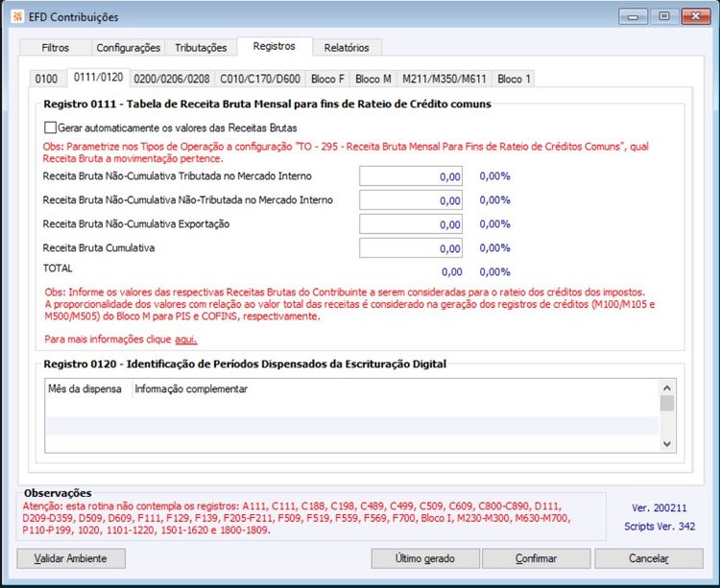The height and width of the screenshot is (588, 720).
Task: Select the 0111/0120 sub-tab
Action: coord(98,77)
